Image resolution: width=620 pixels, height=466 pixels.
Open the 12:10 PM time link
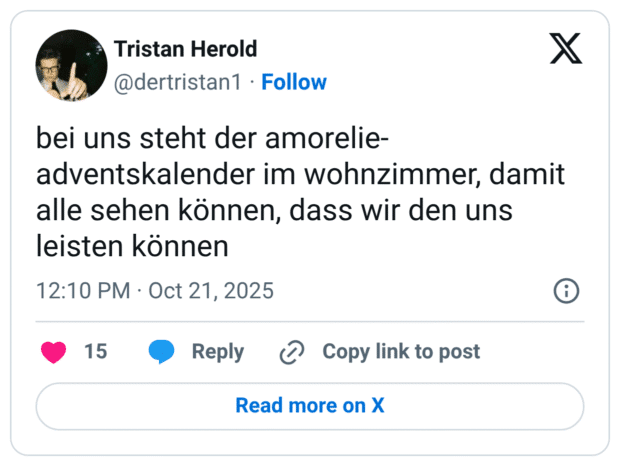point(83,291)
